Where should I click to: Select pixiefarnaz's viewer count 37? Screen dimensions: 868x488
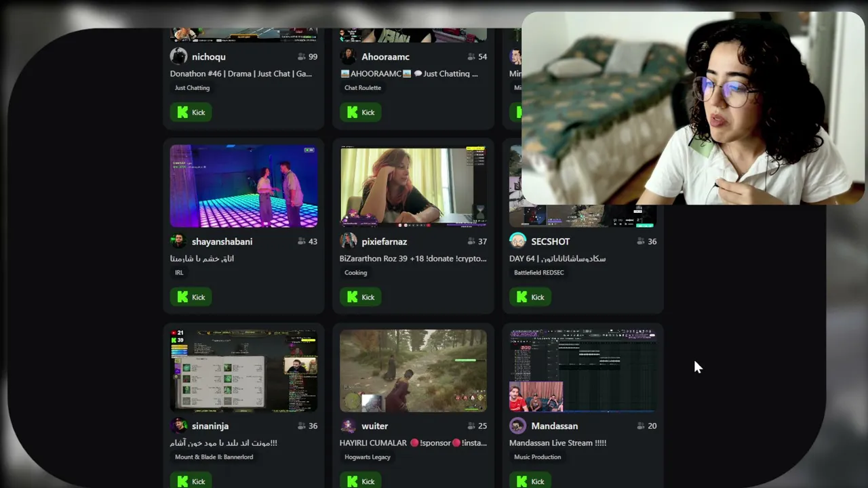477,241
